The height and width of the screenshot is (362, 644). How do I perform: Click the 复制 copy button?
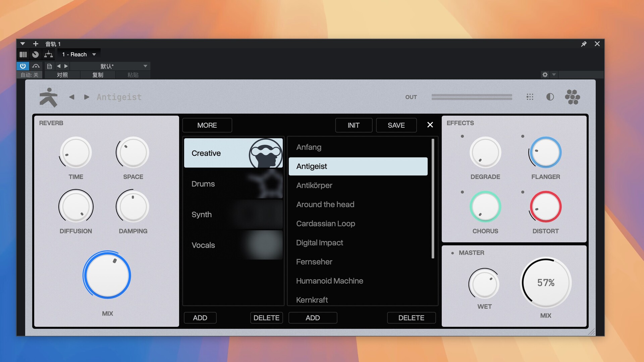tap(98, 75)
